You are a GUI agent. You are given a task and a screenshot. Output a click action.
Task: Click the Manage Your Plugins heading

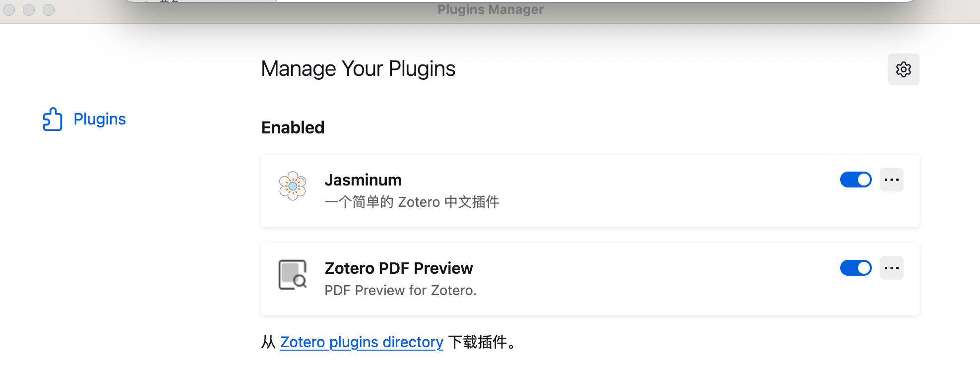click(x=358, y=68)
